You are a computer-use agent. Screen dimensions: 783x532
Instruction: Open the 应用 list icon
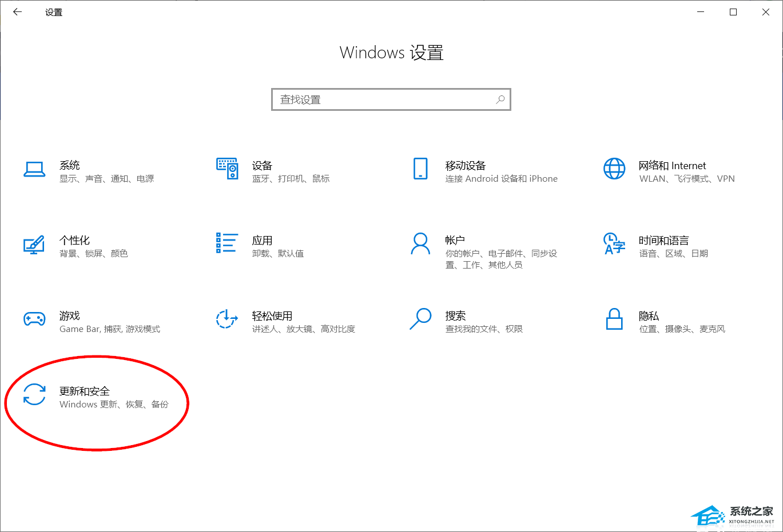point(227,243)
